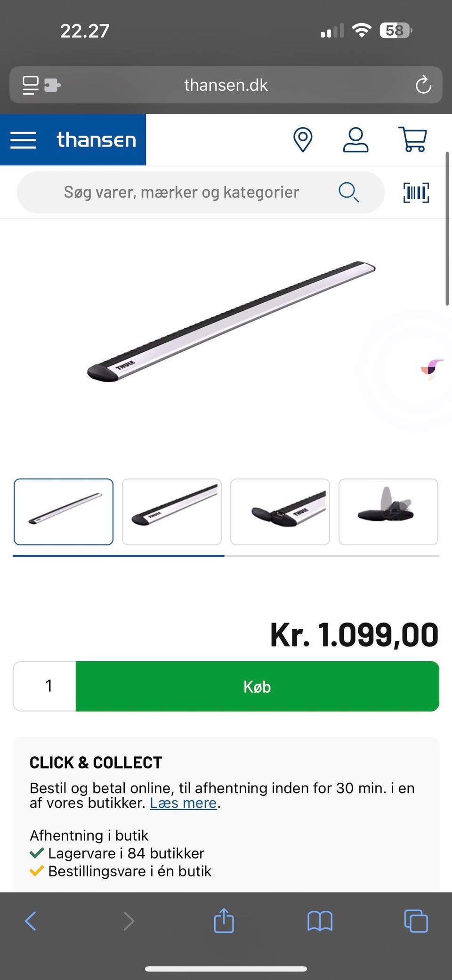
Task: Go back in Safari
Action: point(31,921)
